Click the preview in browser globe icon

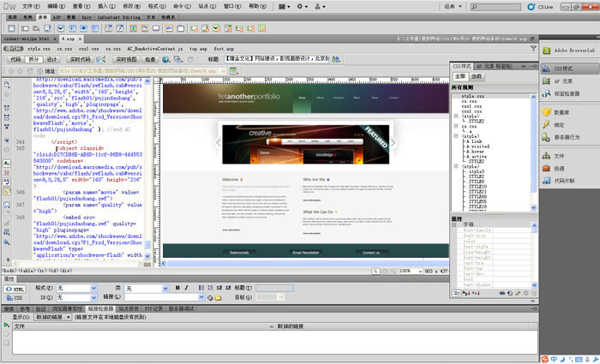(x=165, y=59)
